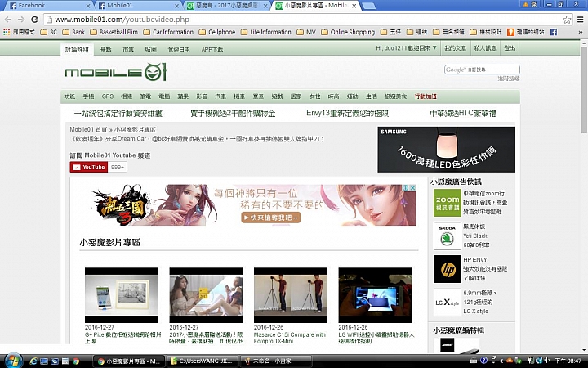Open the 手機 category menu
The height and width of the screenshot is (368, 588).
(88, 96)
